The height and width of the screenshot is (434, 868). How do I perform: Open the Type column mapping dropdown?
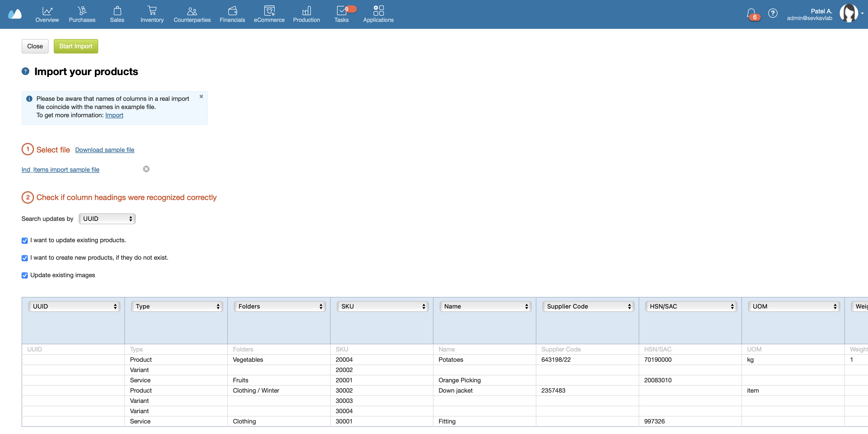pyautogui.click(x=177, y=306)
